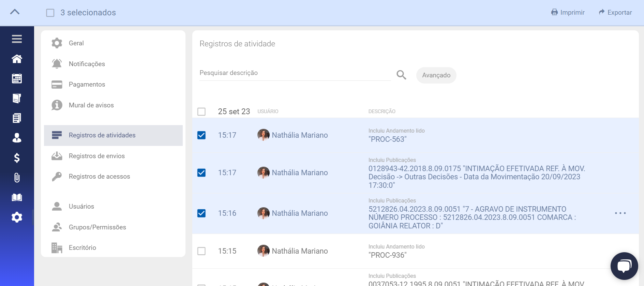Click the magnifier search icon
The width and height of the screenshot is (644, 286).
click(x=401, y=75)
